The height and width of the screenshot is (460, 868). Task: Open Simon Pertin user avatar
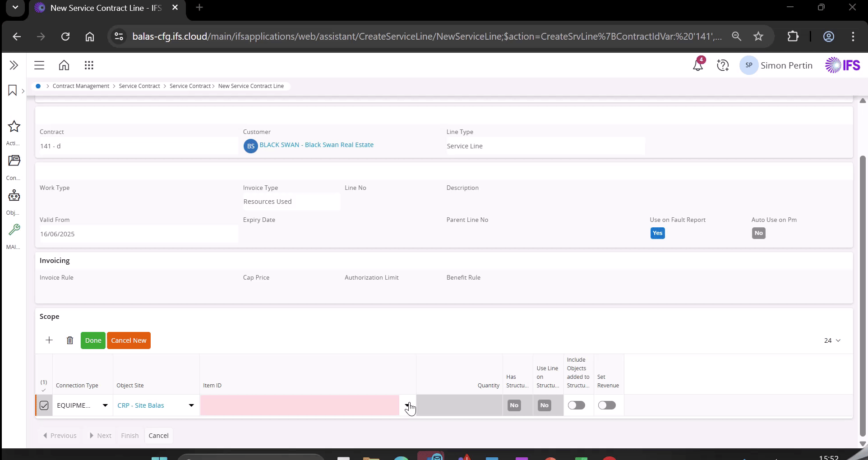(749, 65)
